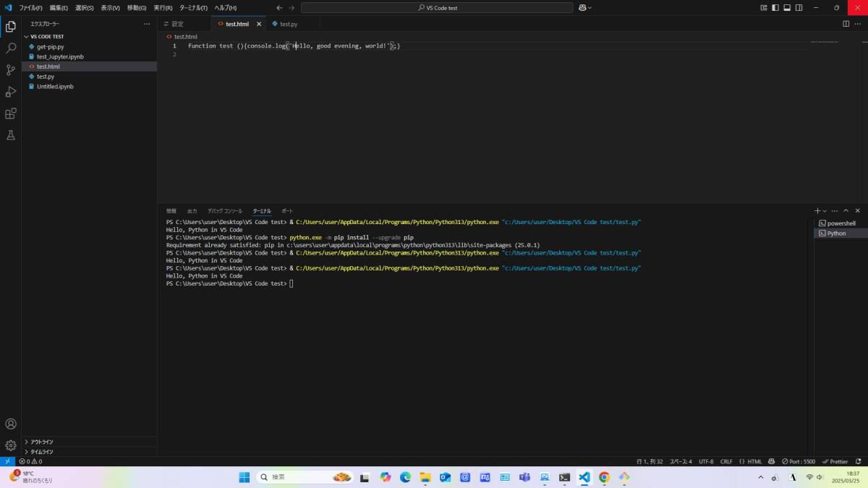
Task: Open new terminal profile dropdown arrow
Action: click(x=825, y=210)
